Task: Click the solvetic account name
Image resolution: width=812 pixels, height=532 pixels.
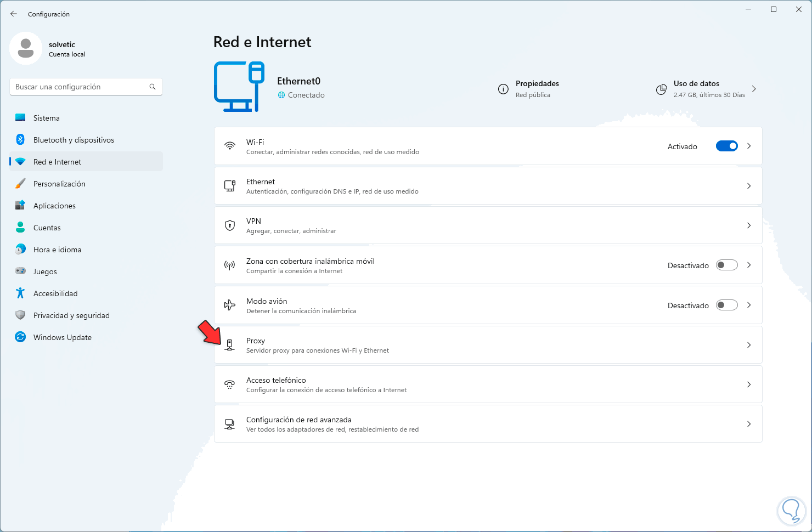Action: 62,44
